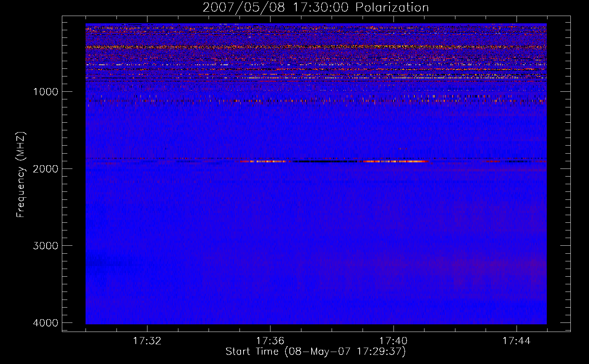Click the 3000 frequency tick label
The height and width of the screenshot is (364, 589).
click(46, 246)
